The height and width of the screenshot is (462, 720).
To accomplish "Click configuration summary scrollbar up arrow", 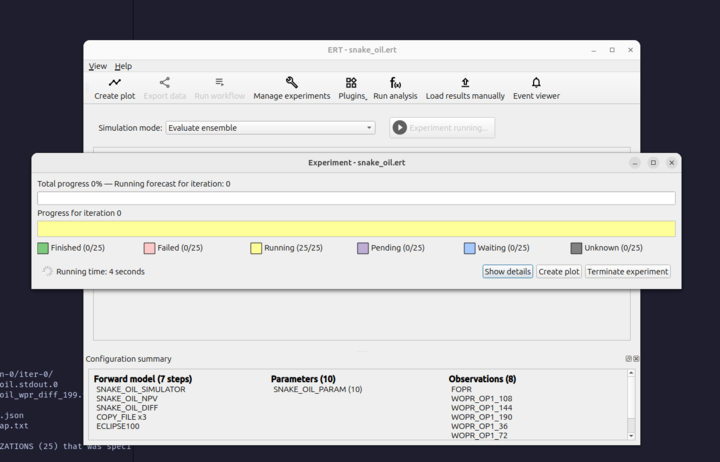I will (x=631, y=373).
